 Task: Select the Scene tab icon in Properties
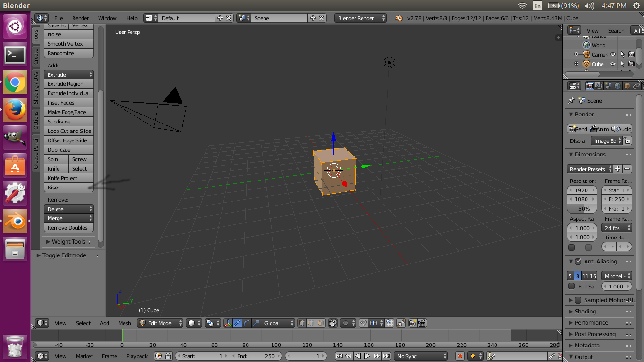click(x=608, y=86)
